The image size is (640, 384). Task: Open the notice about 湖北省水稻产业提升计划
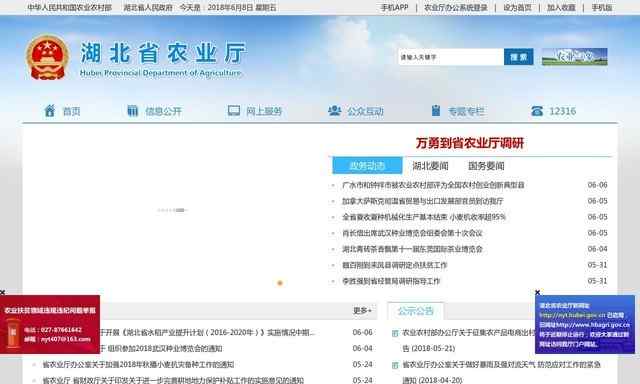207,333
